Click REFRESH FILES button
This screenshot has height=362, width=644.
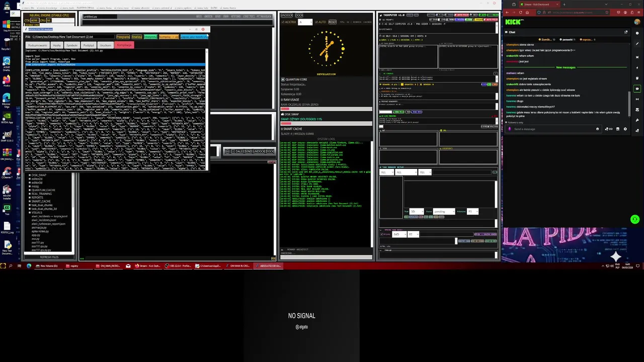(49, 257)
